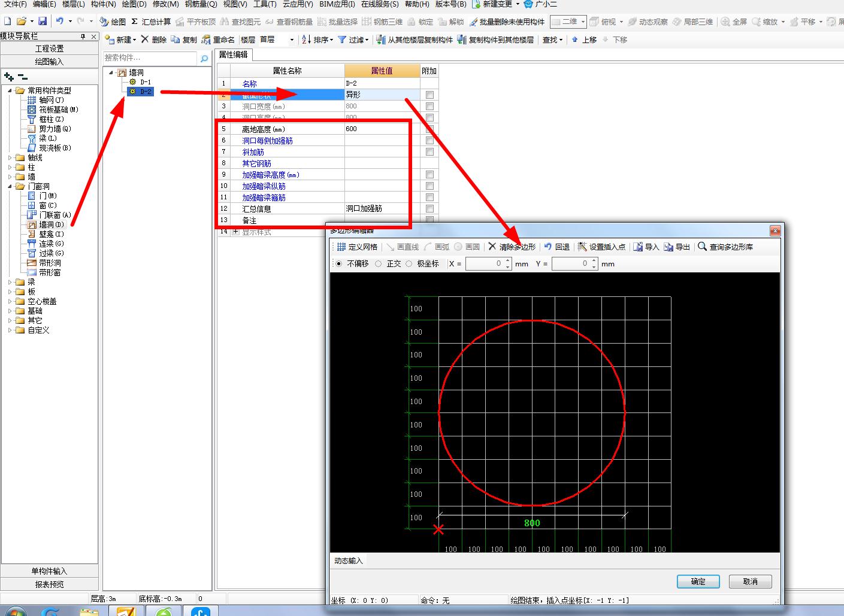Click 导入 import in polygon editor
This screenshot has width=844, height=616.
coord(646,247)
